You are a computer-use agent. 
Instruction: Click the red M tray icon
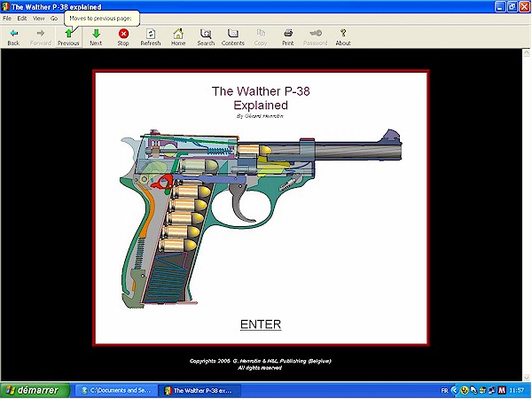pos(502,390)
